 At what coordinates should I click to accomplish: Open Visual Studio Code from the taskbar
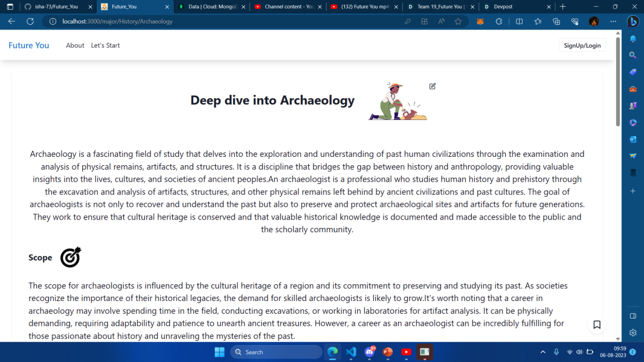351,352
